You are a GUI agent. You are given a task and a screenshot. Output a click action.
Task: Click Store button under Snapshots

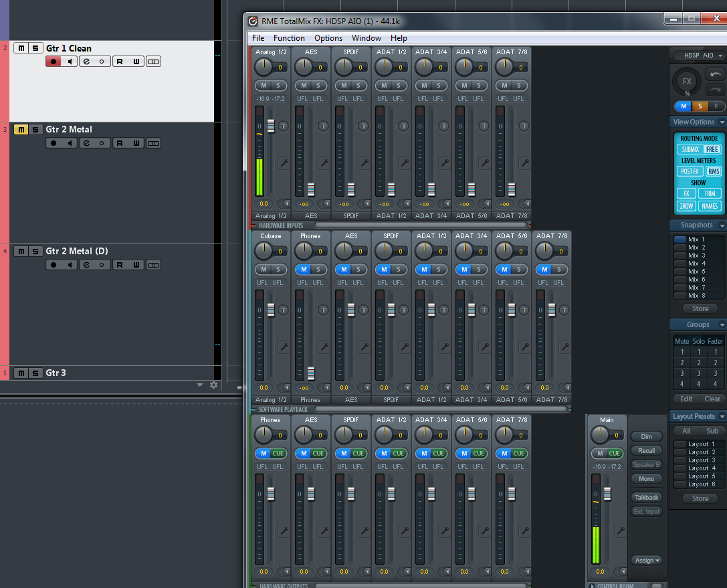coord(700,308)
